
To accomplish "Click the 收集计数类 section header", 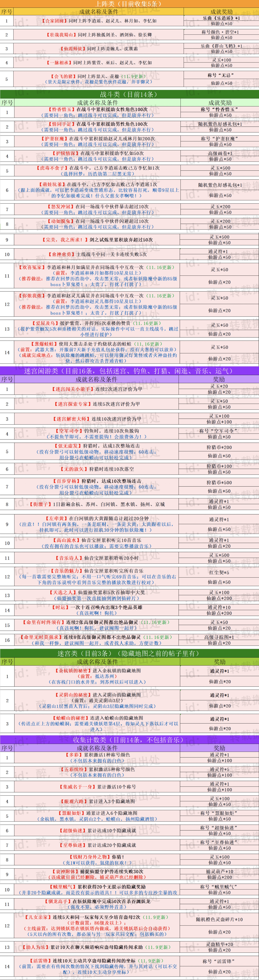I will [129, 739].
